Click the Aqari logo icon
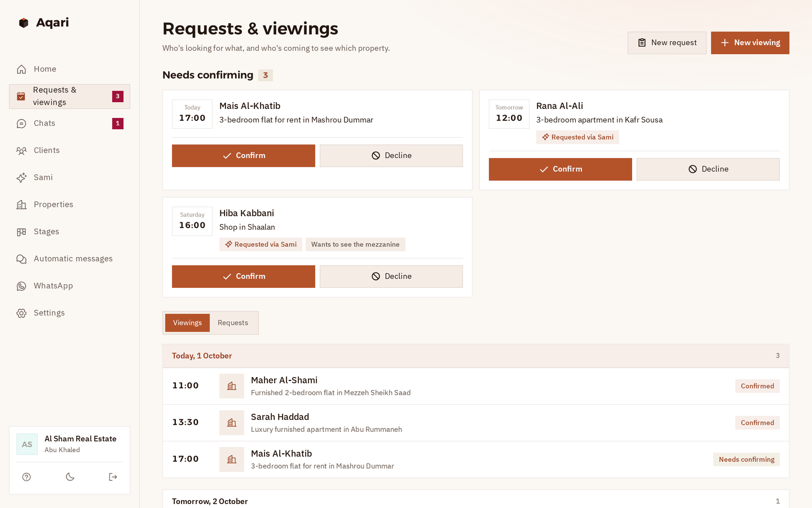 [x=24, y=23]
